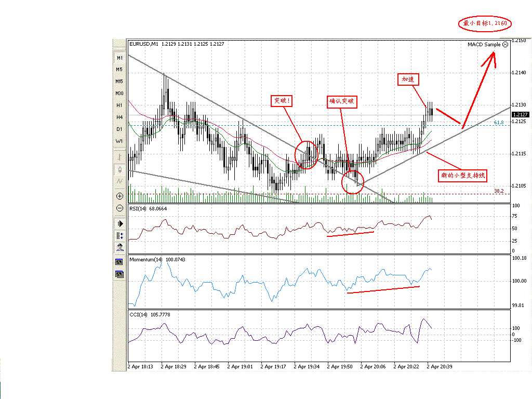Image resolution: width=532 pixels, height=399 pixels.
Task: Click the 2 Apr 20:39 time label
Action: pyautogui.click(x=440, y=367)
